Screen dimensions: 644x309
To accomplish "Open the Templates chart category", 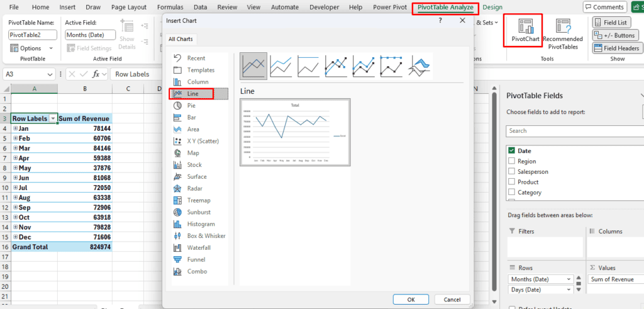I will (199, 70).
